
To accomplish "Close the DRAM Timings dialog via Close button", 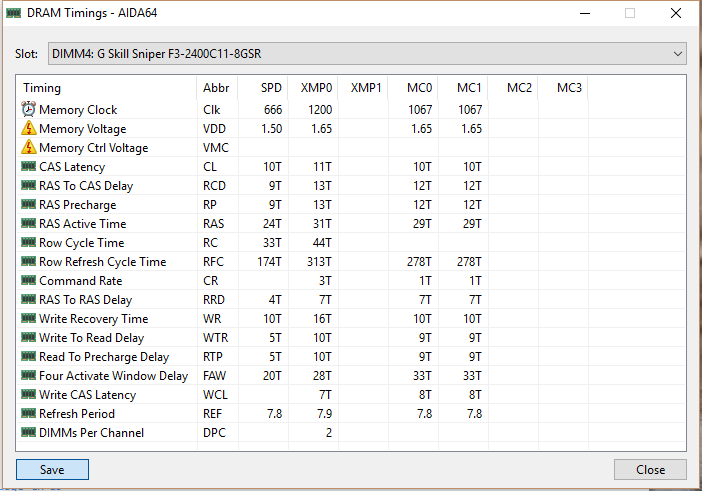I will 650,470.
